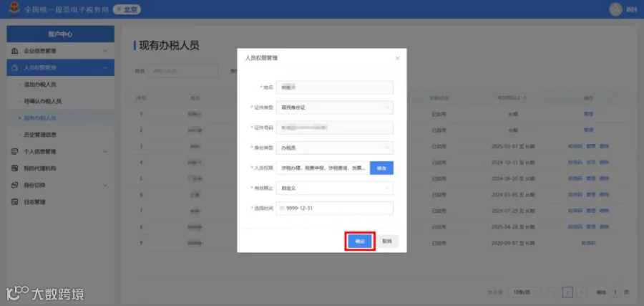
Task: Click the 姓名 field in the dialog
Action: point(335,87)
